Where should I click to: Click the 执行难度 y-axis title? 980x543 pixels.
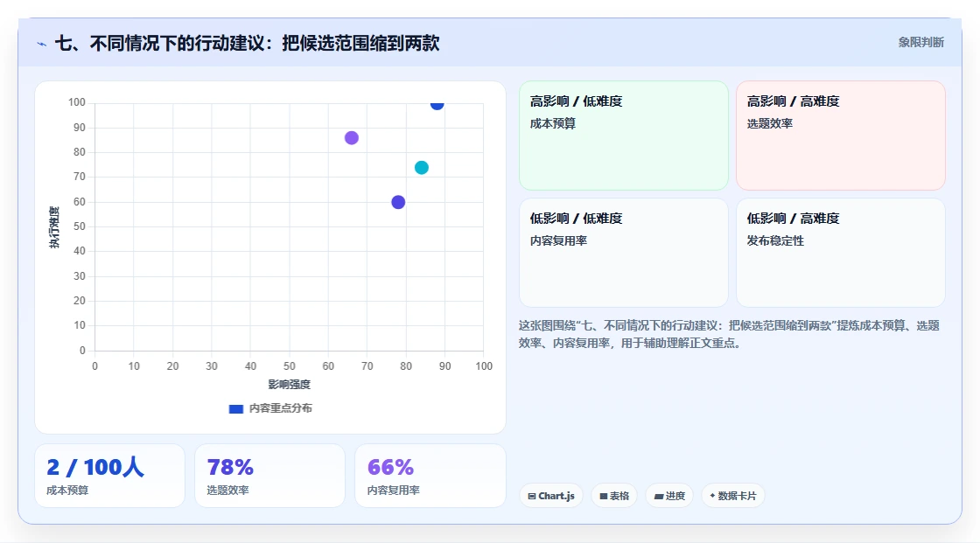tap(54, 226)
